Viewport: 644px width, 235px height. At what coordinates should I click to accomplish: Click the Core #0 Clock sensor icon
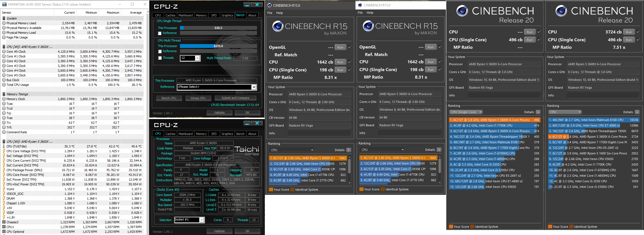click(4, 52)
